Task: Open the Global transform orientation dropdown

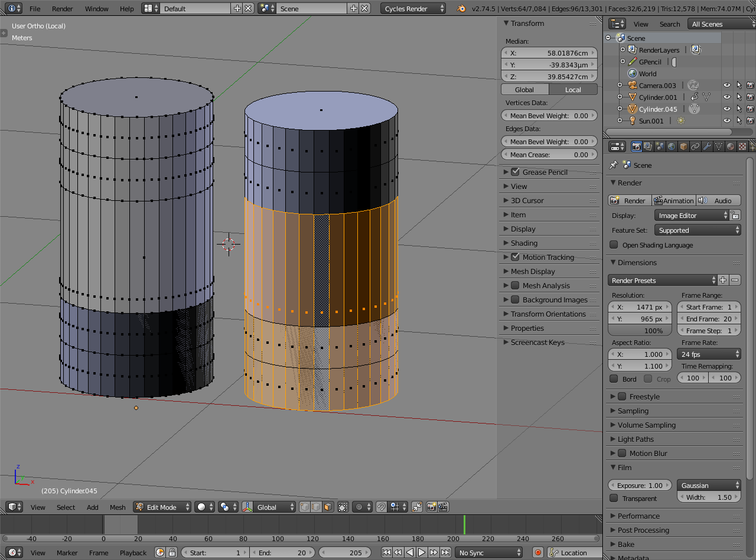Action: (x=269, y=507)
